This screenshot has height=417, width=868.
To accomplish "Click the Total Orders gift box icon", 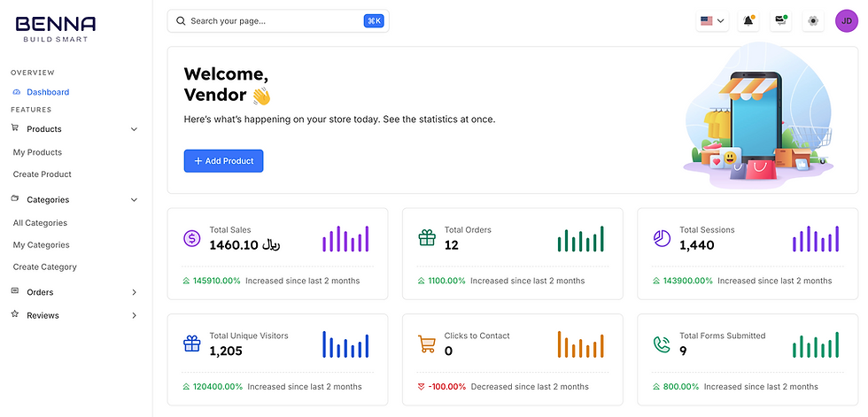I will (427, 238).
